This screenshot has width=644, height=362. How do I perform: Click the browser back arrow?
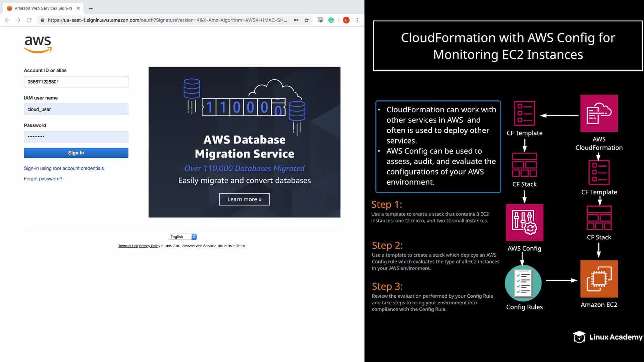pyautogui.click(x=7, y=20)
